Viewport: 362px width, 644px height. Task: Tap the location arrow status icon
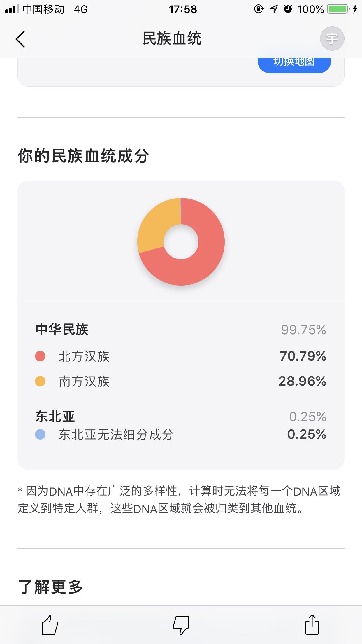pos(273,9)
